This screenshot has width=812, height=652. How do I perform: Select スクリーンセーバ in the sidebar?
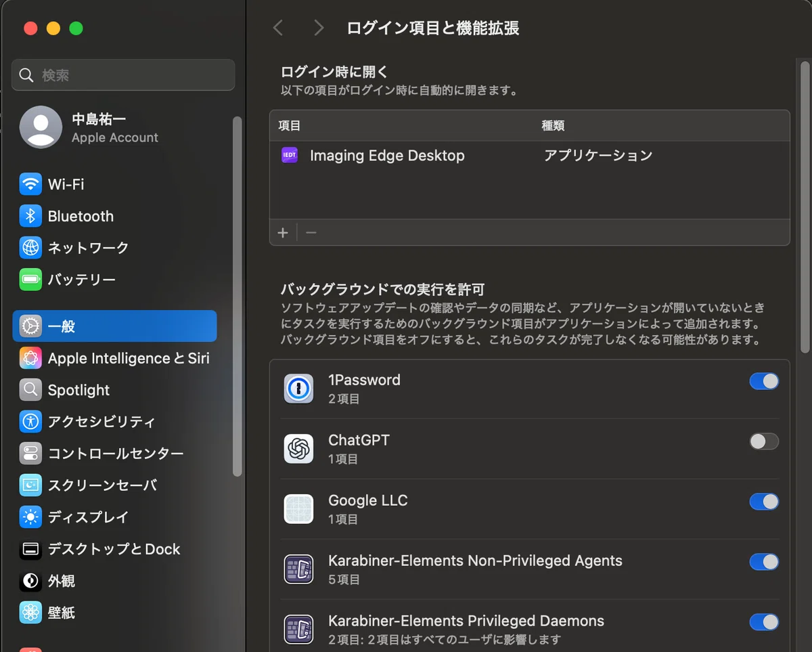114,485
